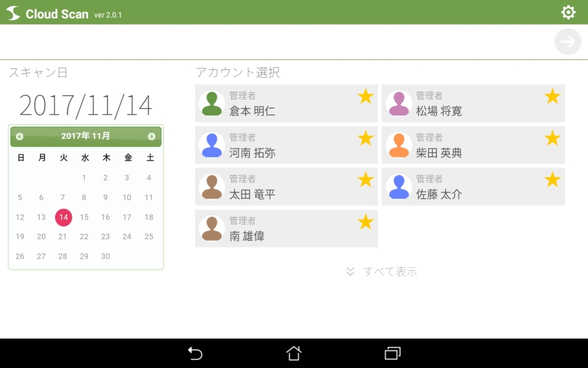The width and height of the screenshot is (588, 368).
Task: Choose date 25 in the calendar
Action: [x=149, y=237]
